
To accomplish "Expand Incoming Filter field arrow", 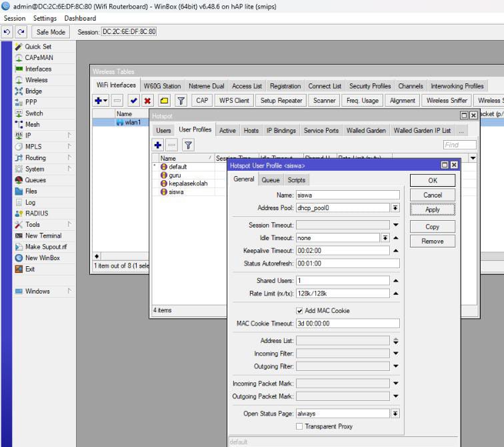I will pyautogui.click(x=396, y=353).
